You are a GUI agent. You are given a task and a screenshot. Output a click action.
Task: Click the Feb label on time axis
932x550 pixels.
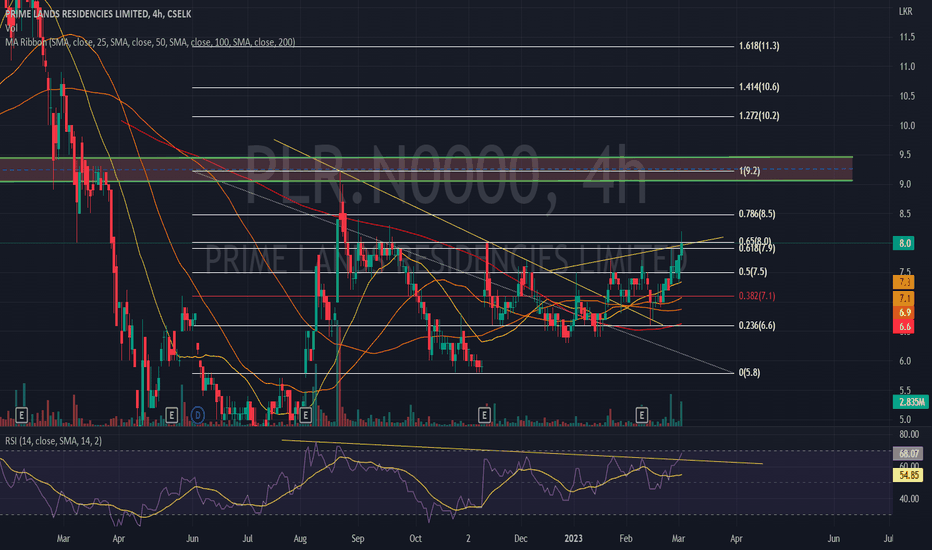[x=625, y=539]
